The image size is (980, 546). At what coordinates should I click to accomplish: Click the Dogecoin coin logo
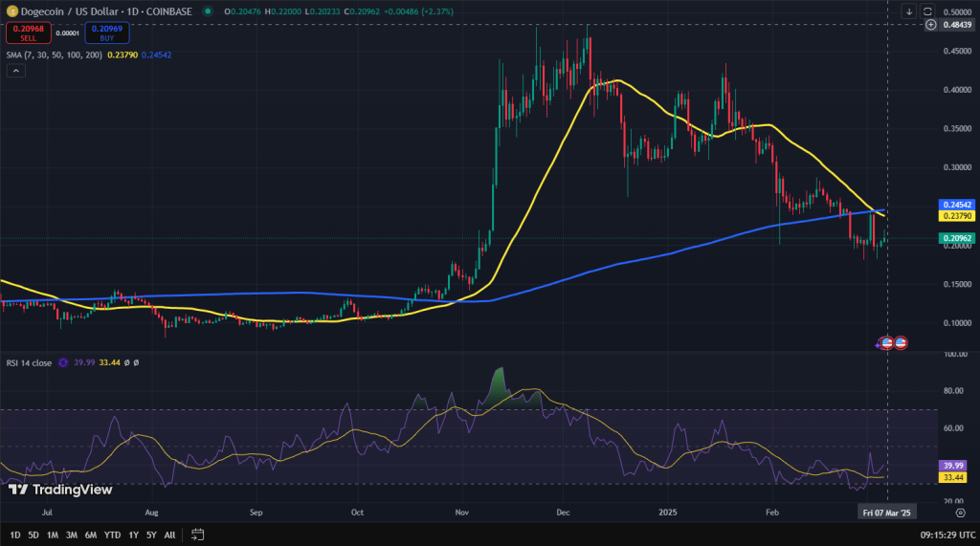[11, 11]
